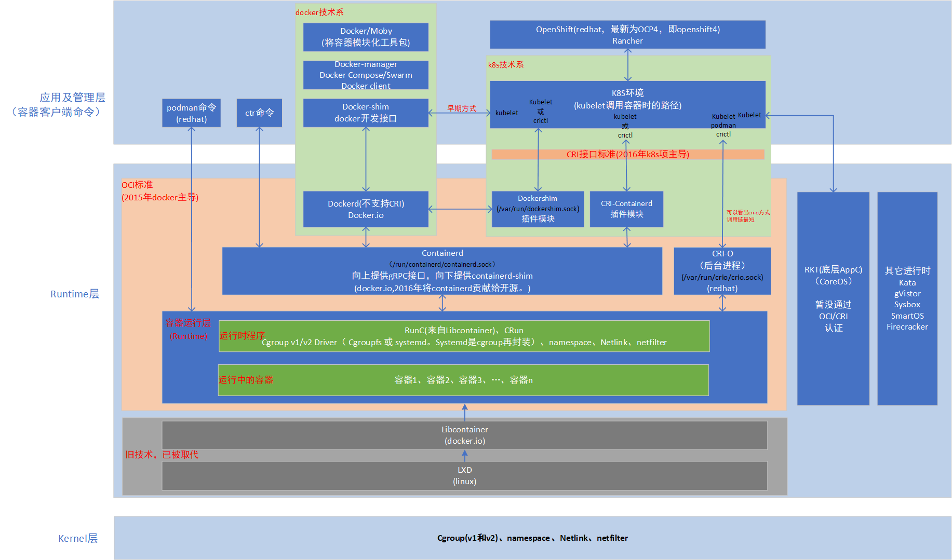
Task: Select the K8S环境 box title
Action: pos(627,93)
